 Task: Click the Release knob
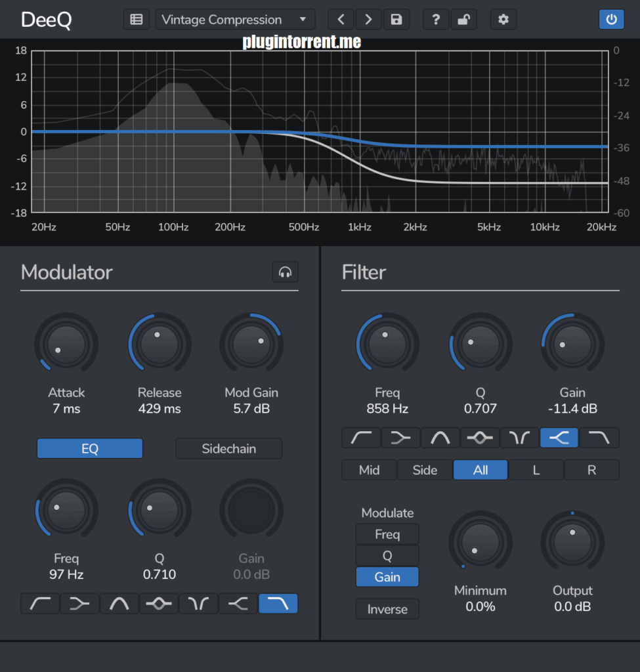point(160,344)
